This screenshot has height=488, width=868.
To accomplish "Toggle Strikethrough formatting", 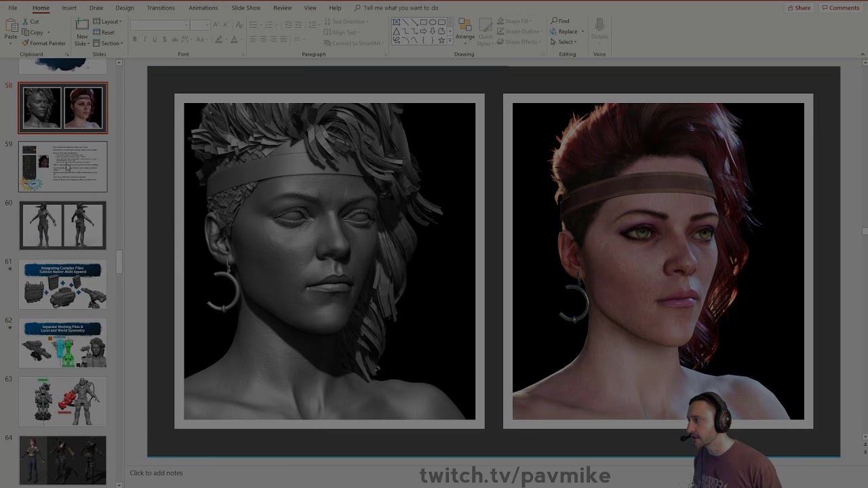I will point(175,39).
